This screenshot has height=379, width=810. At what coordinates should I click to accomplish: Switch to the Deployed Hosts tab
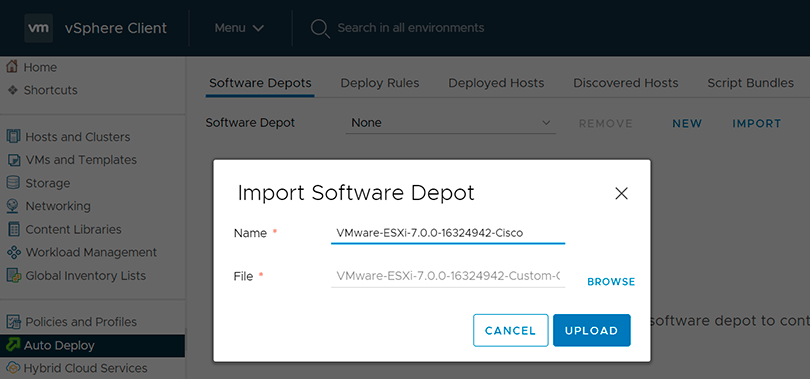[x=496, y=83]
